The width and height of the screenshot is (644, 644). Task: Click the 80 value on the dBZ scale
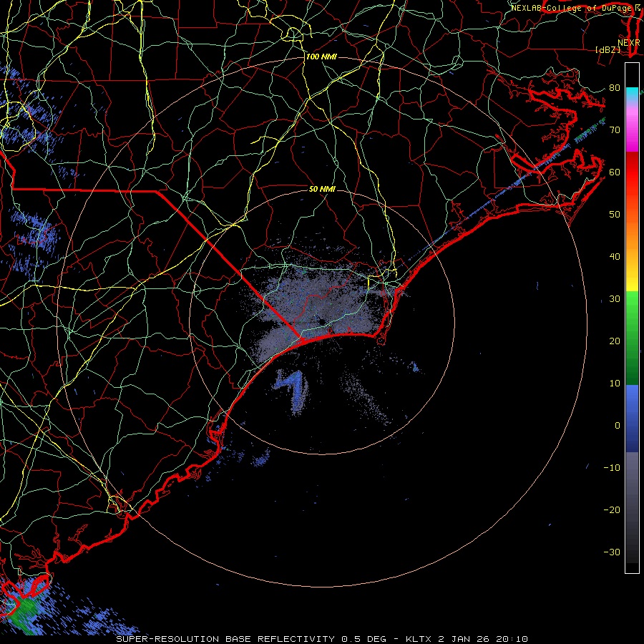(615, 87)
